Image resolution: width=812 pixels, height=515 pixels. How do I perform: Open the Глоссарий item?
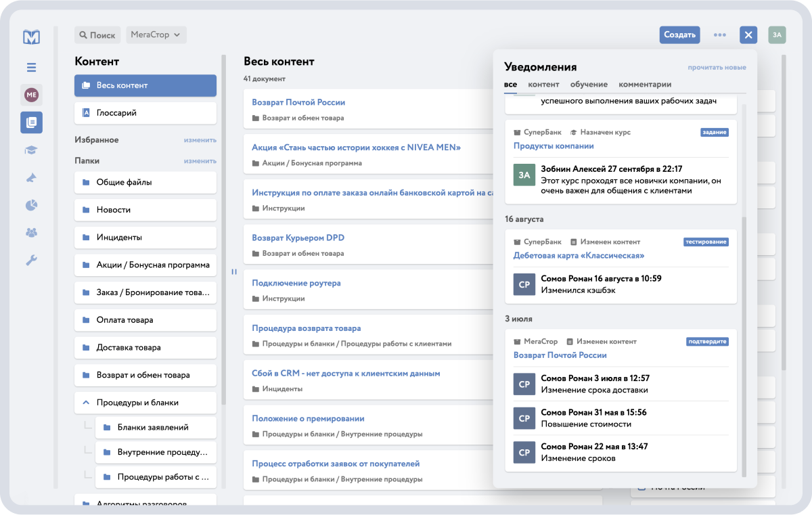pos(145,113)
